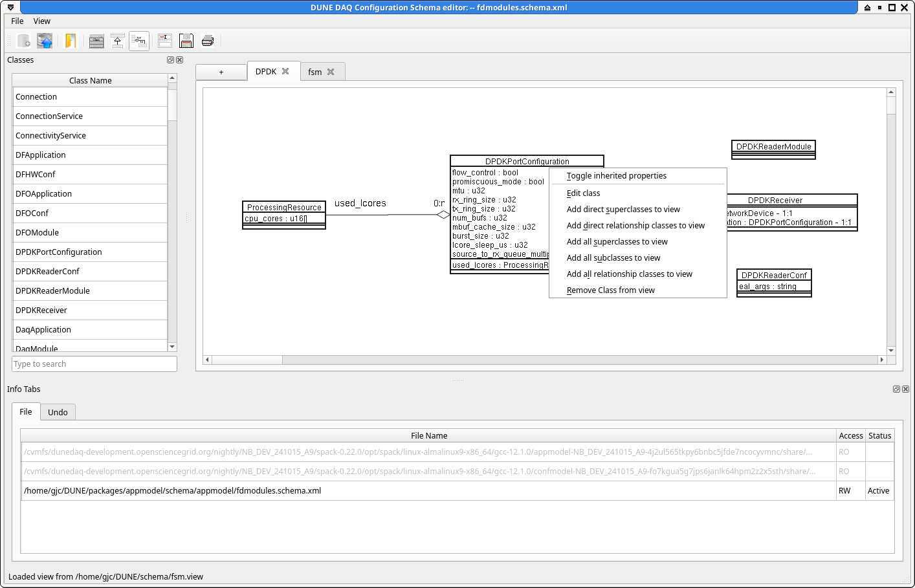
Task: Close the Info Tabs dock panel
Action: (905, 389)
